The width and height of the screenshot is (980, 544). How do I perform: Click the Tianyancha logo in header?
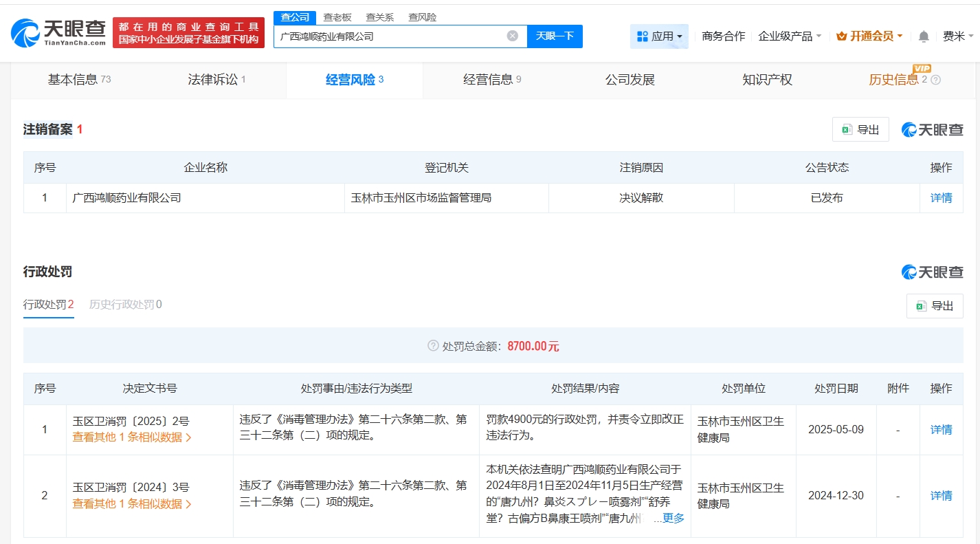pyautogui.click(x=58, y=32)
